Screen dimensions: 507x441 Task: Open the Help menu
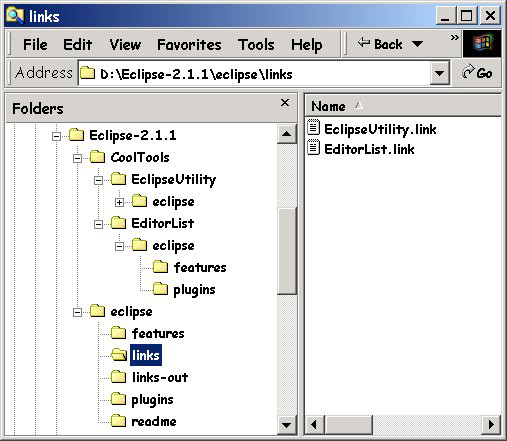point(306,45)
